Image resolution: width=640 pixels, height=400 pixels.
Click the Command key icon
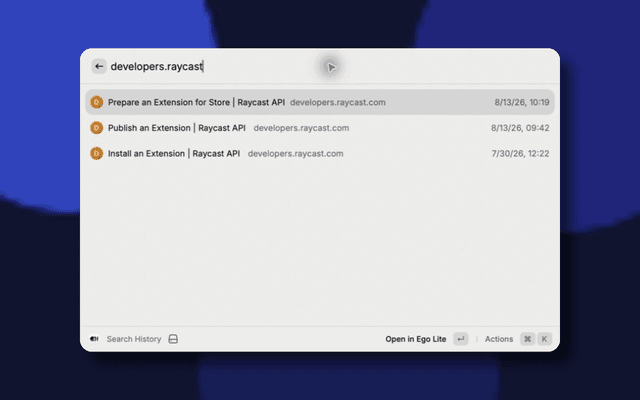[527, 339]
